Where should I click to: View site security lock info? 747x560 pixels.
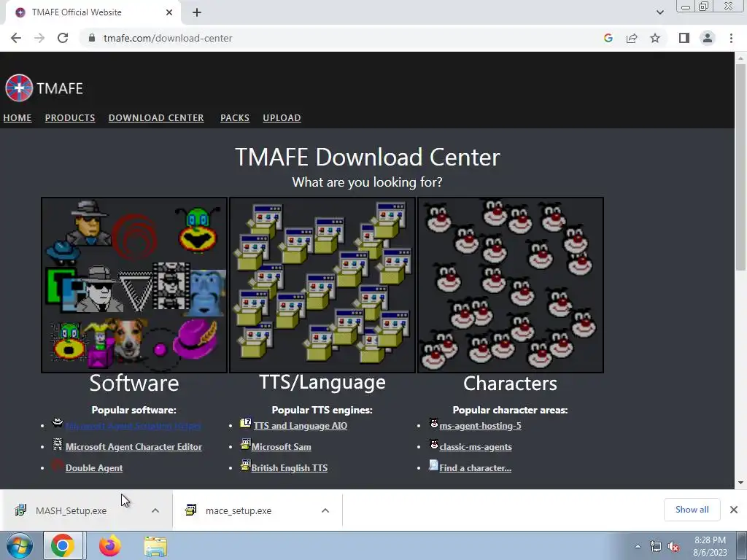[92, 38]
